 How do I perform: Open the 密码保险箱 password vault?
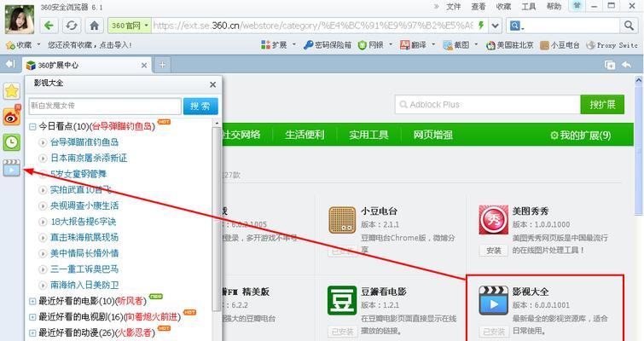click(327, 44)
